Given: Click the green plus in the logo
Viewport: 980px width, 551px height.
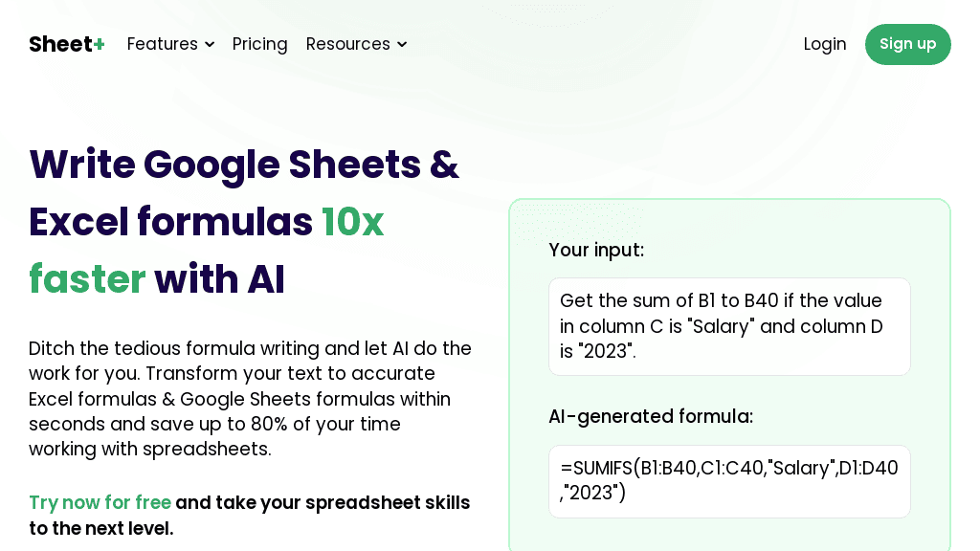Looking at the screenshot, I should pos(99,44).
